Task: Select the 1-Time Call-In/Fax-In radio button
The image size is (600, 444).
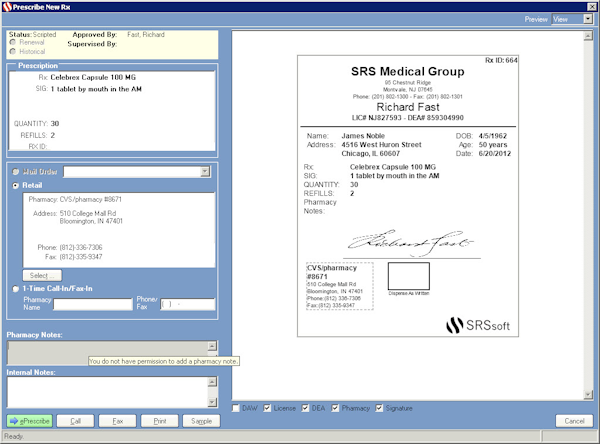Action: [16, 289]
